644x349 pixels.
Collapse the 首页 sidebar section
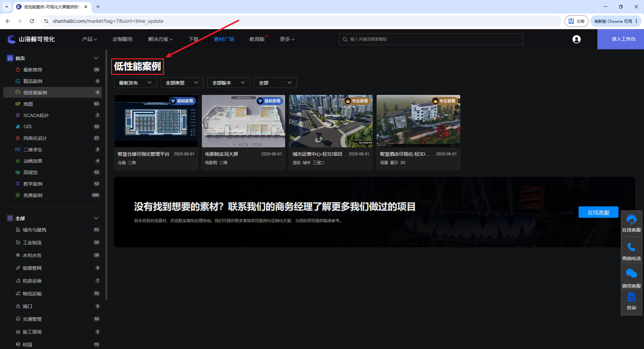coord(96,58)
